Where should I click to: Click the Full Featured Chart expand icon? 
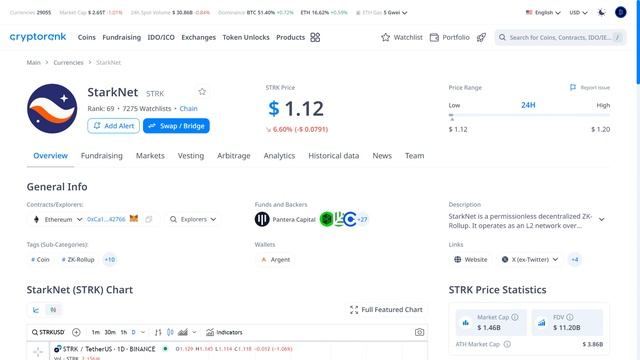click(354, 310)
